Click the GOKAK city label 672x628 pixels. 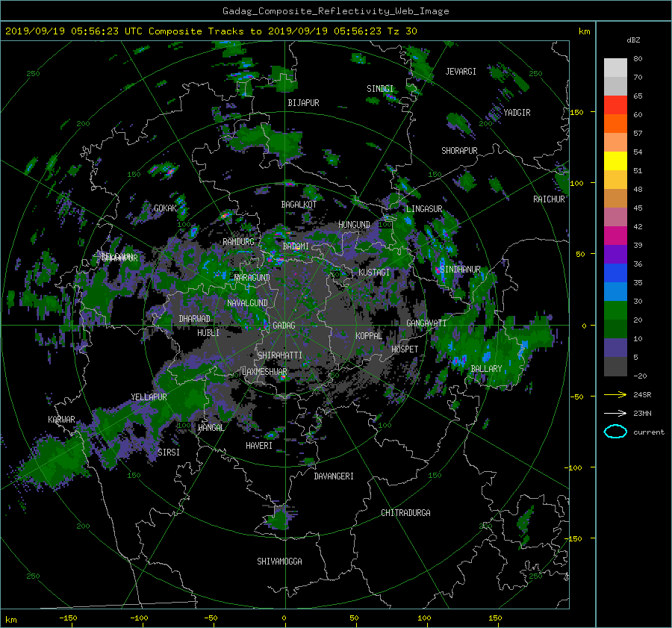click(x=165, y=208)
